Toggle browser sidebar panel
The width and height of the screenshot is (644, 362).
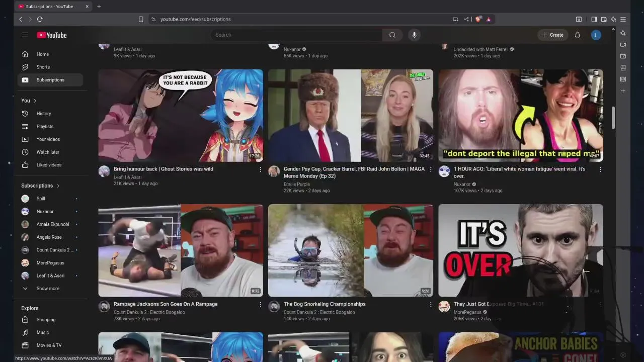click(x=594, y=19)
